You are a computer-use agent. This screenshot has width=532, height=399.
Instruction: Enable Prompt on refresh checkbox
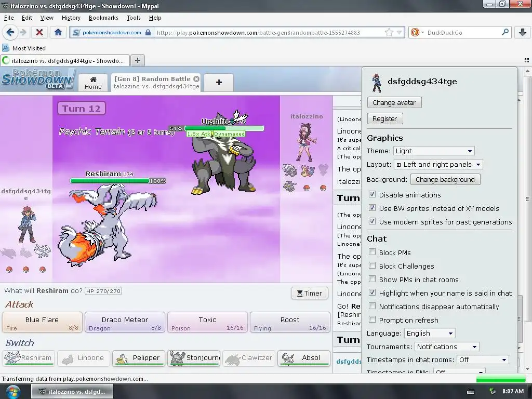(x=372, y=320)
